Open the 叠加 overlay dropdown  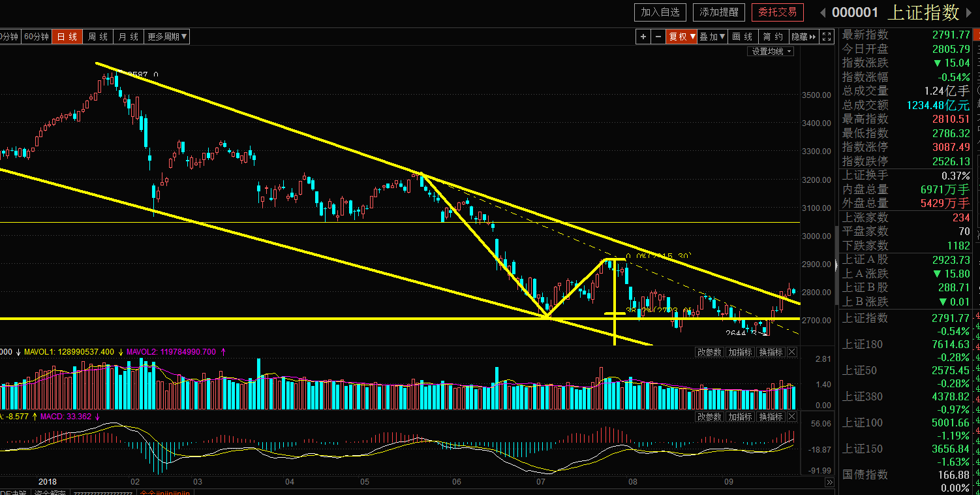tap(712, 37)
